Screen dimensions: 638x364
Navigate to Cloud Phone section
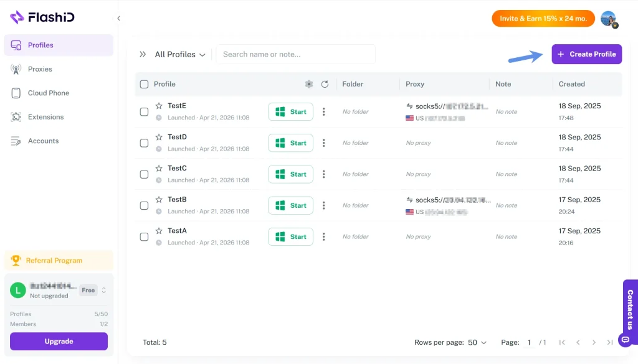coord(48,93)
